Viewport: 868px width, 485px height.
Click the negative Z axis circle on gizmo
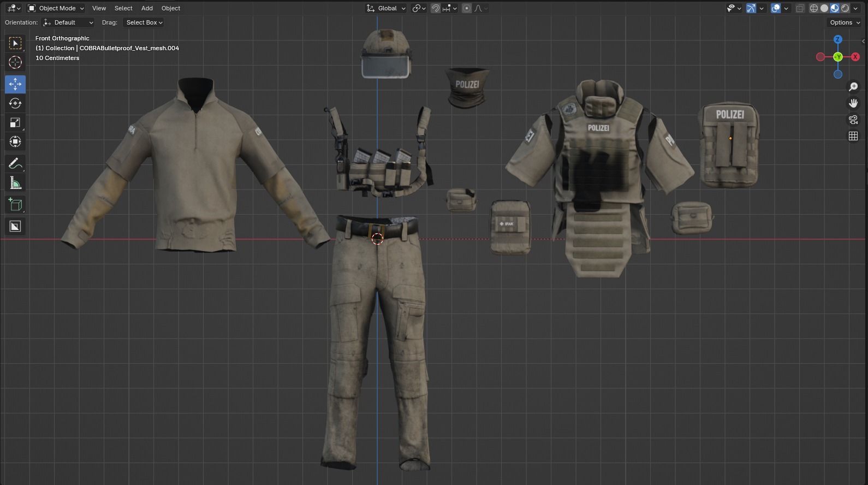point(838,74)
